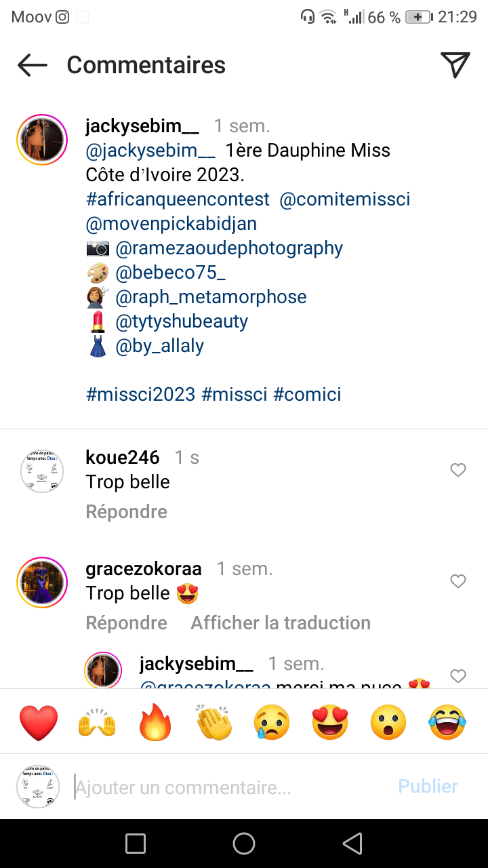Insert heart-eyes emoji reaction
Viewport: 488px width, 868px height.
pyautogui.click(x=330, y=722)
